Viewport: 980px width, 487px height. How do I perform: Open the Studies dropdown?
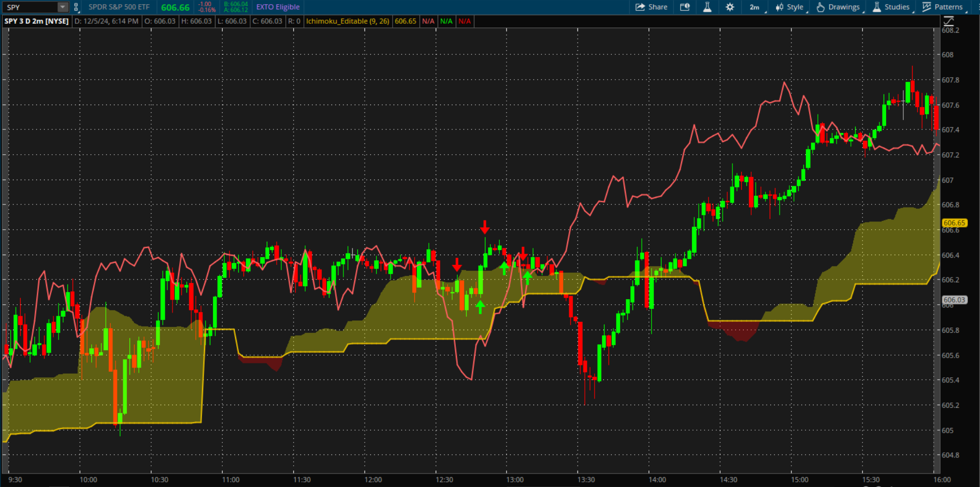coord(891,7)
